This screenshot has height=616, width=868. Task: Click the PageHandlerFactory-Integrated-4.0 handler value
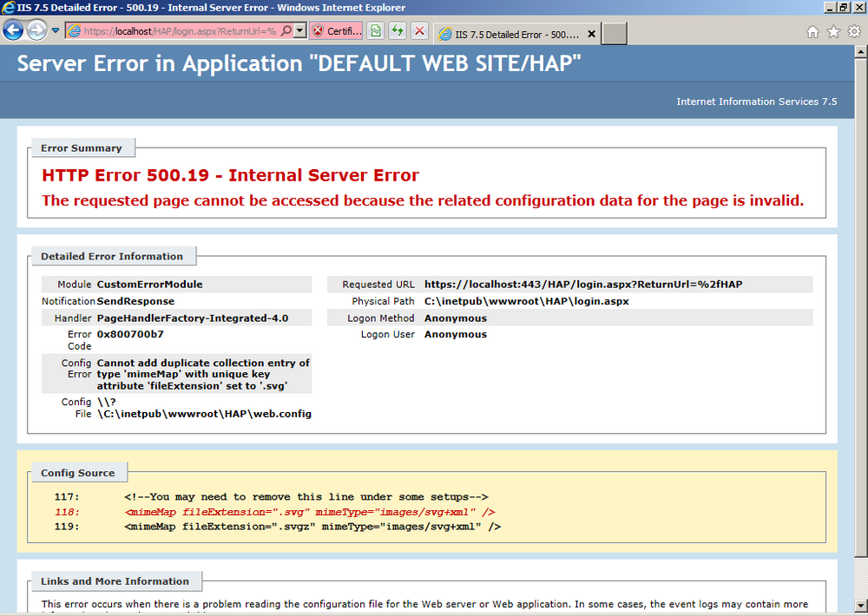[193, 318]
